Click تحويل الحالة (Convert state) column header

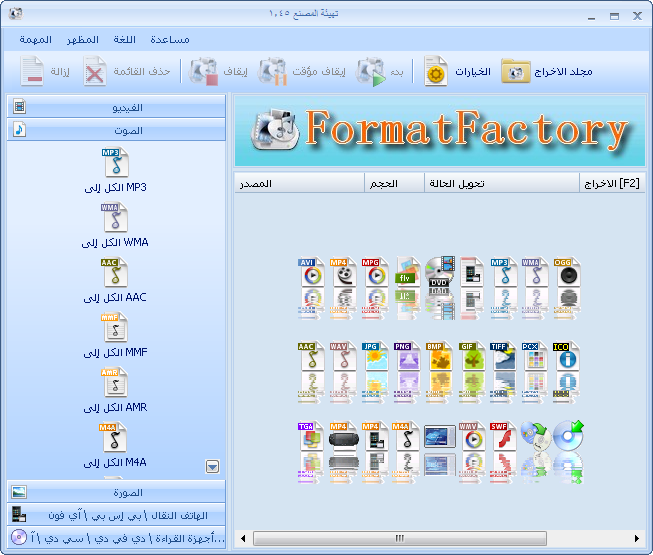(x=502, y=183)
